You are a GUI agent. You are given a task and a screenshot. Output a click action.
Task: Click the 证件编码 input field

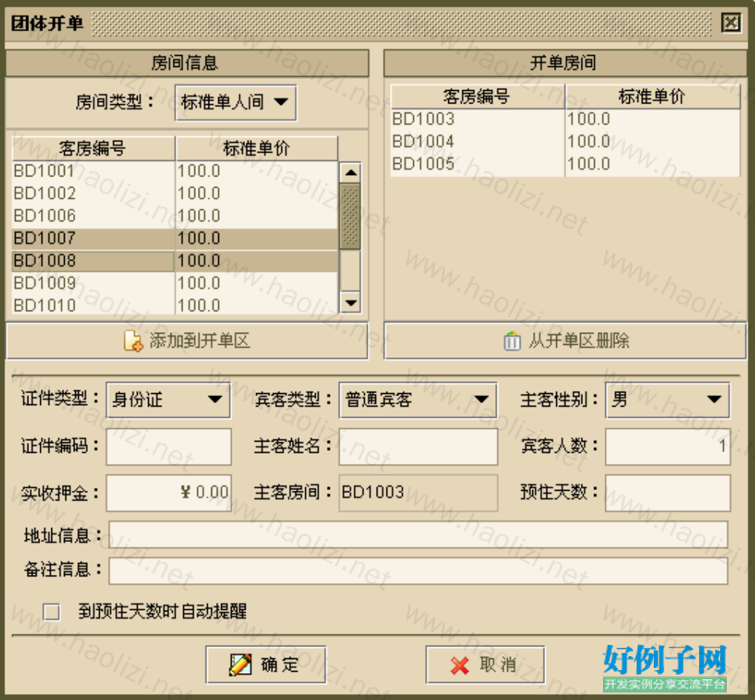tap(168, 447)
